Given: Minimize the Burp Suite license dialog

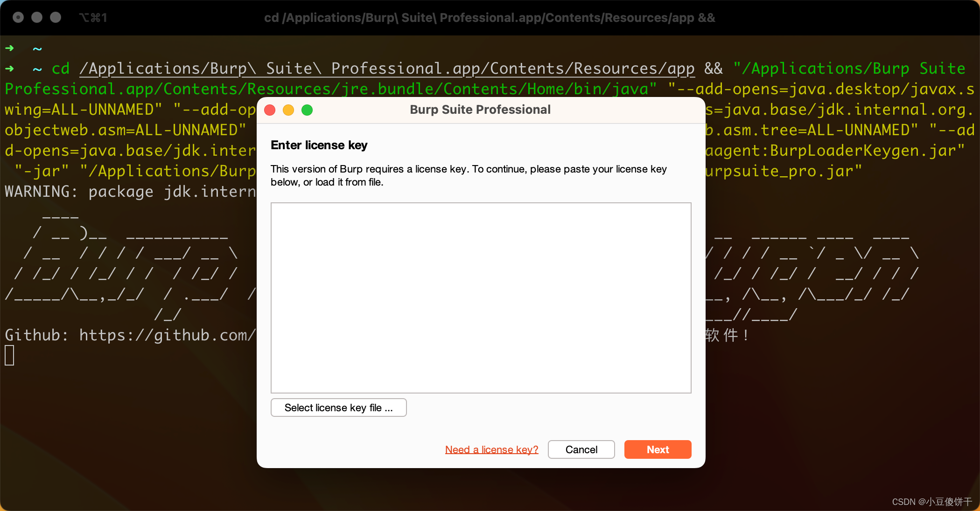Looking at the screenshot, I should (288, 110).
